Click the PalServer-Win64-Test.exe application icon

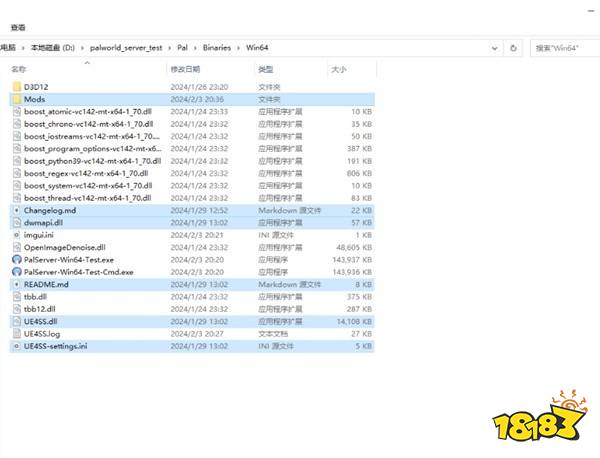tap(16, 260)
